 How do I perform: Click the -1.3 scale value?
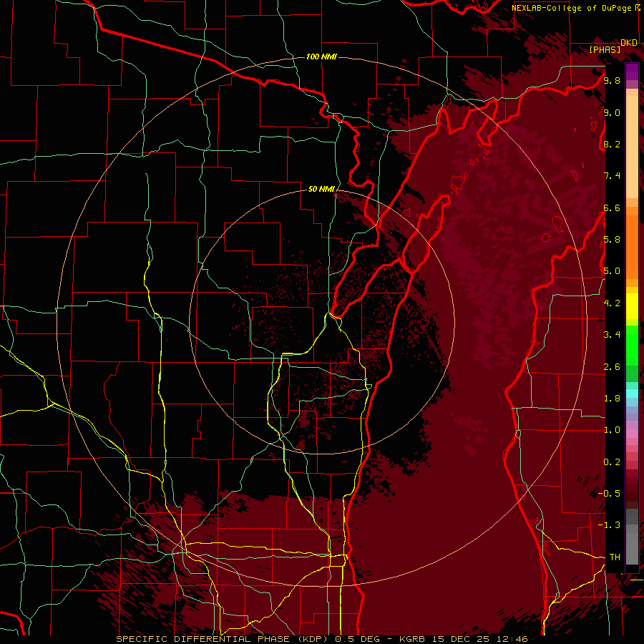[609, 525]
